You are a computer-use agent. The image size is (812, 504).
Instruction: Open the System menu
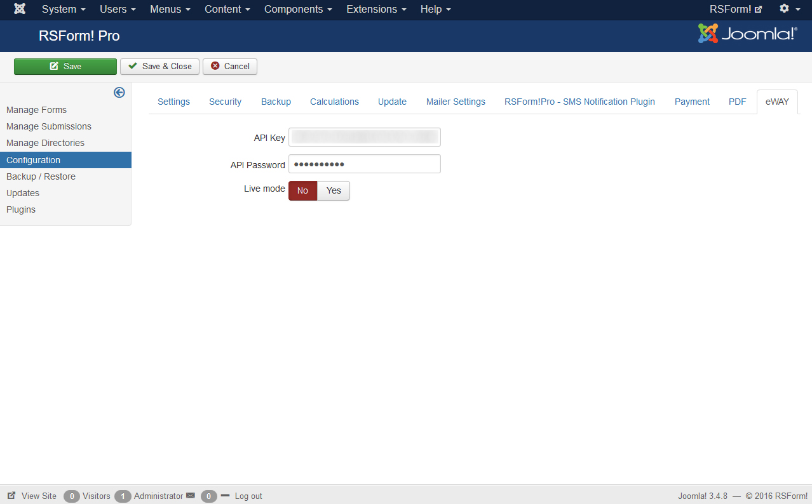click(64, 9)
